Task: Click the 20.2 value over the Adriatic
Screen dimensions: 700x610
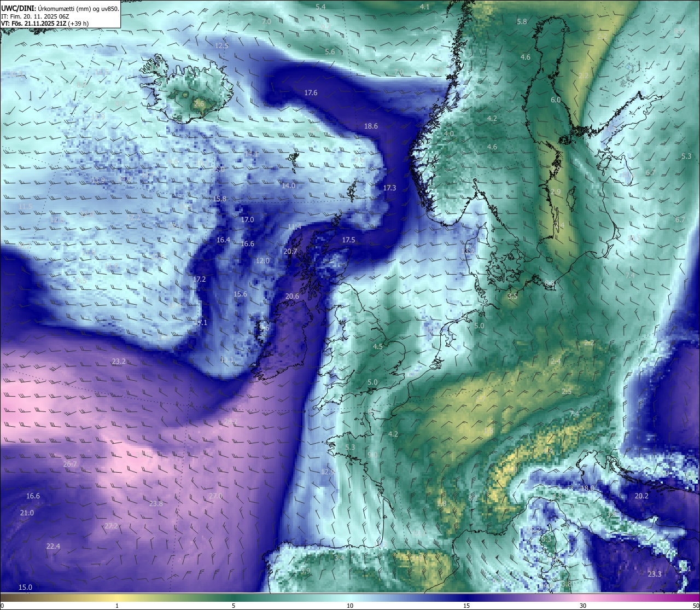Action: pos(641,496)
